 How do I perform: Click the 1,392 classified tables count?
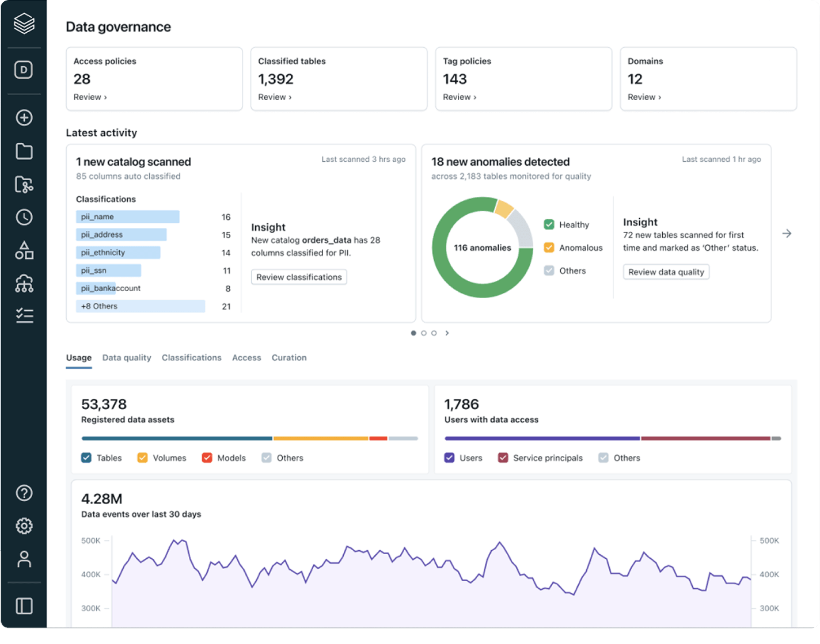point(276,79)
